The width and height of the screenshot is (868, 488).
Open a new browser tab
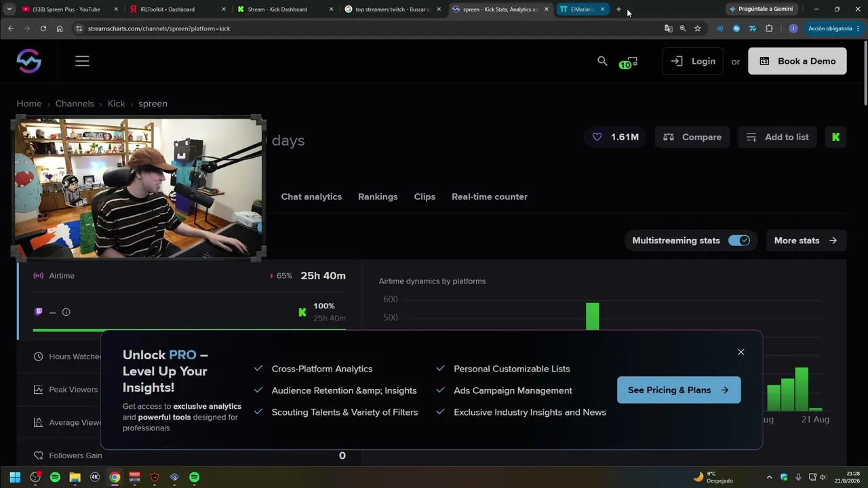[x=618, y=9]
